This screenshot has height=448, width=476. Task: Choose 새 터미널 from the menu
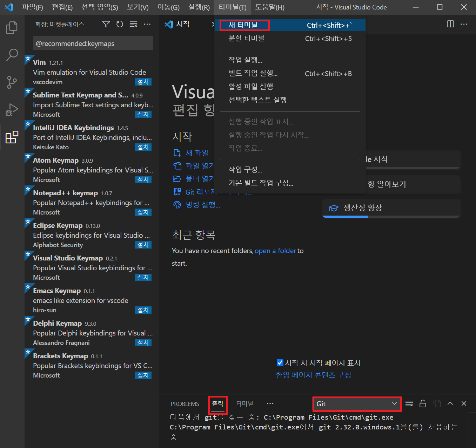point(290,25)
